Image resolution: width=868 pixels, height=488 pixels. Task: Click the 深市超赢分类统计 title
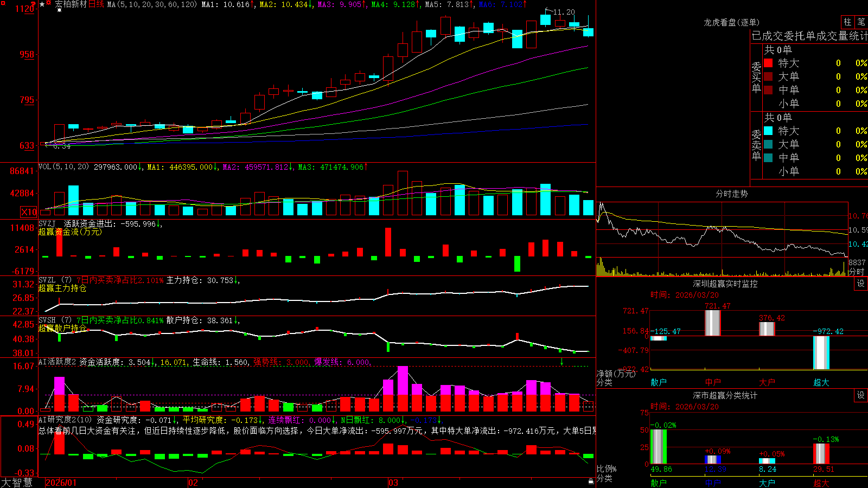tap(725, 395)
